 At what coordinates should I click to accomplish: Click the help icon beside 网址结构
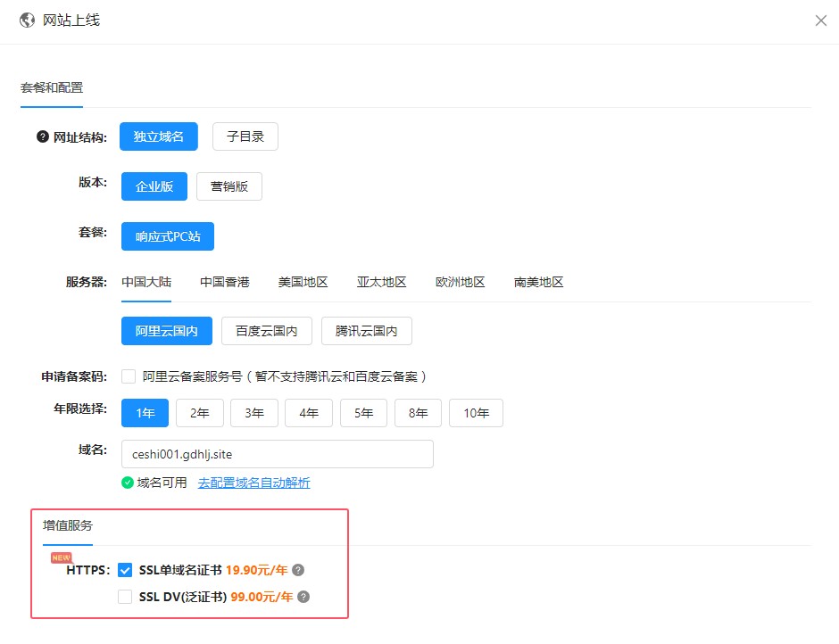coord(42,137)
